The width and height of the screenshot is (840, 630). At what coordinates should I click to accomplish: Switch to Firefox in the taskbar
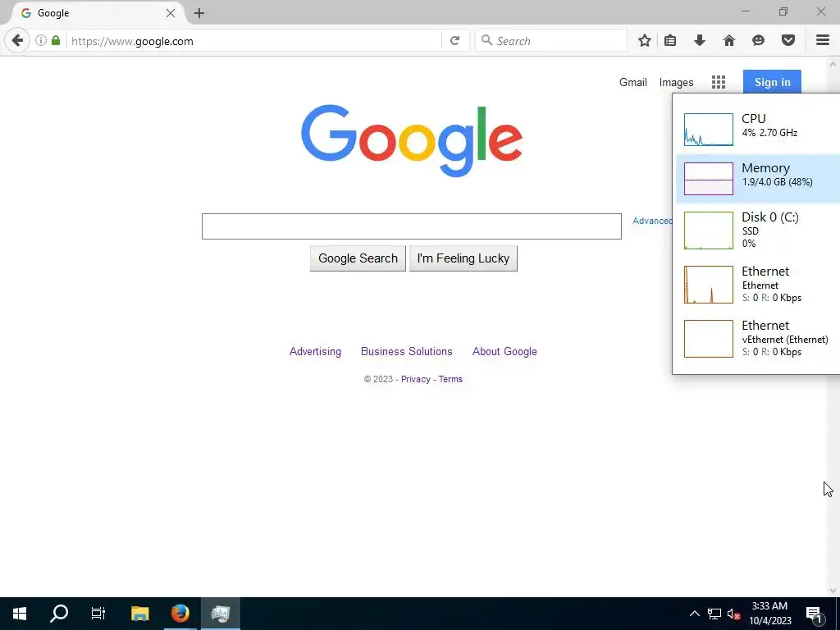click(x=180, y=614)
